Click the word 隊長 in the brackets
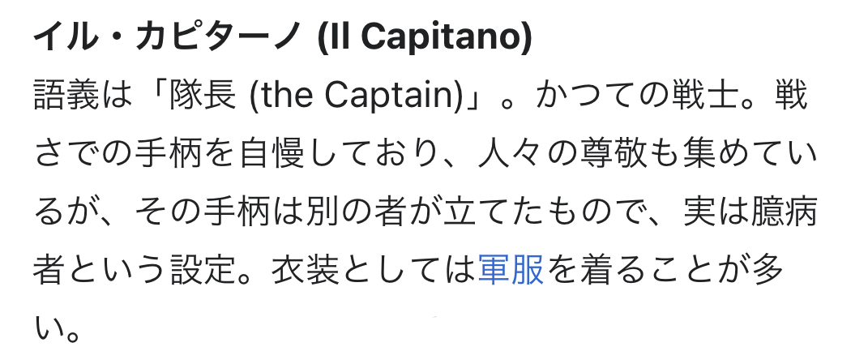 click(x=203, y=95)
